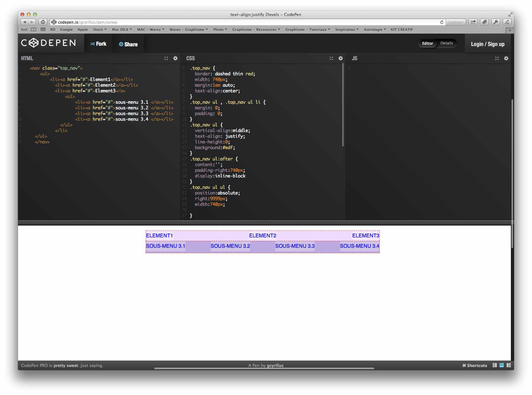
Task: Click '<nav class="top_nav">' in HTML editor
Action: tap(56, 68)
